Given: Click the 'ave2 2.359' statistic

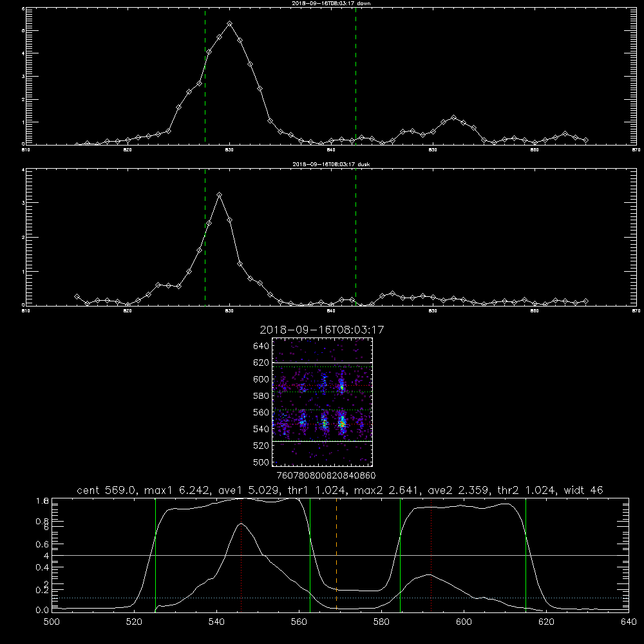Looking at the screenshot, I should coord(458,490).
